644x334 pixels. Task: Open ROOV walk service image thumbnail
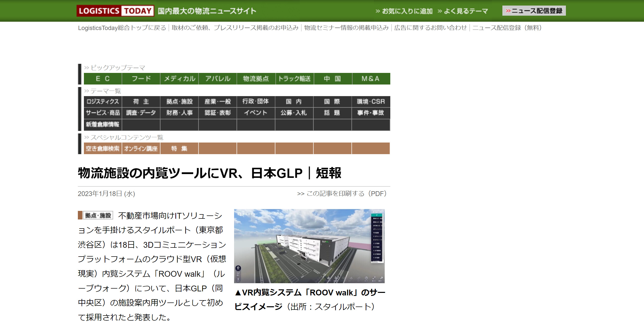309,246
